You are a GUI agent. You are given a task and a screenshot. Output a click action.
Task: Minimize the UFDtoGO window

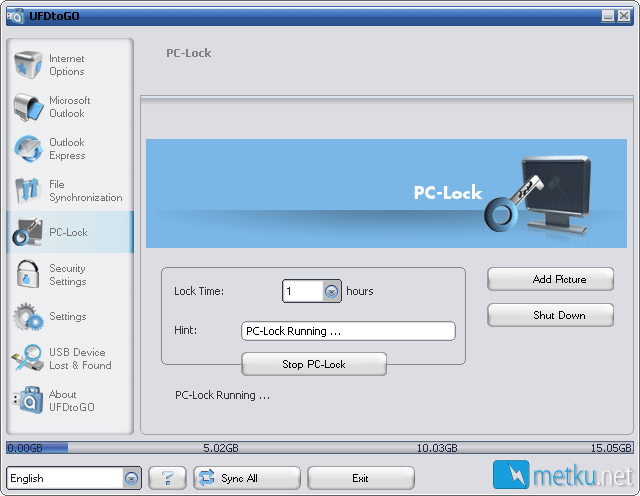(x=608, y=16)
